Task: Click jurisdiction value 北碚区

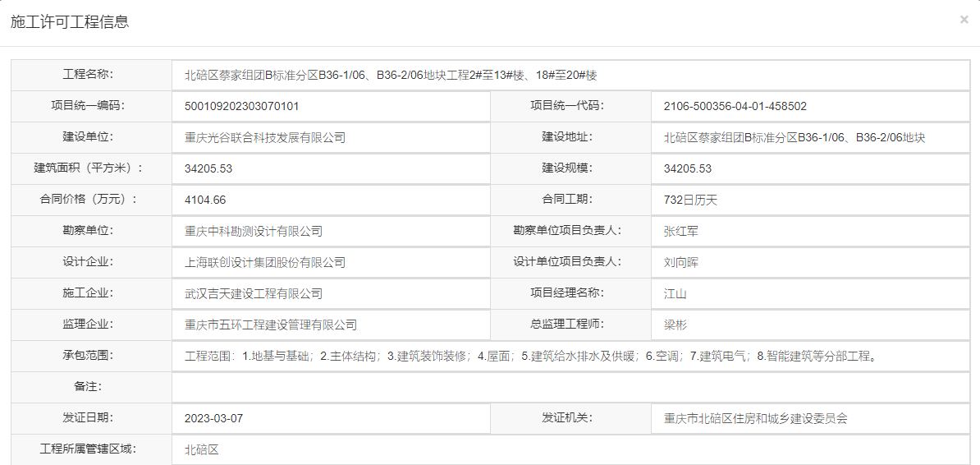Action: pos(202,450)
